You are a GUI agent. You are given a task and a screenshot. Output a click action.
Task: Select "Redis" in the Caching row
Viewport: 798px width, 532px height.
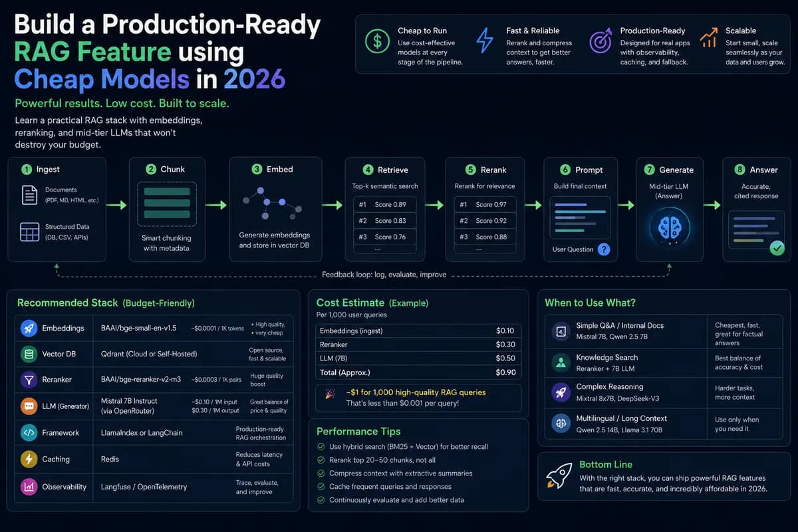pos(108,459)
